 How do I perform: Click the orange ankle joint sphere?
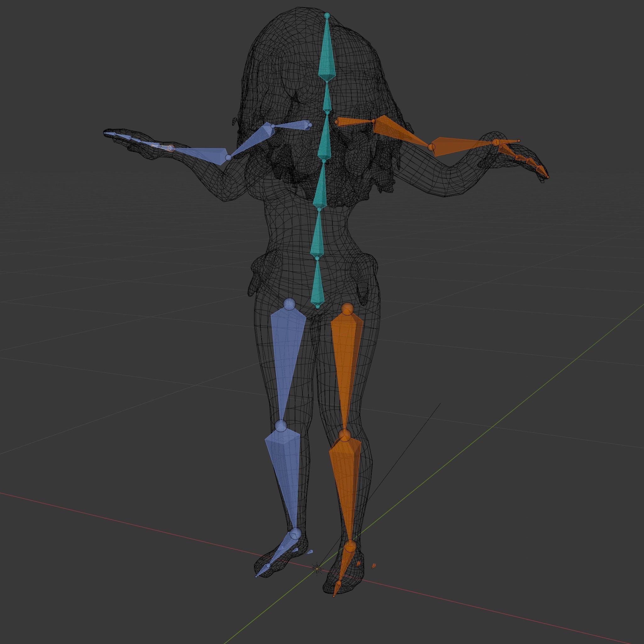coord(350,547)
